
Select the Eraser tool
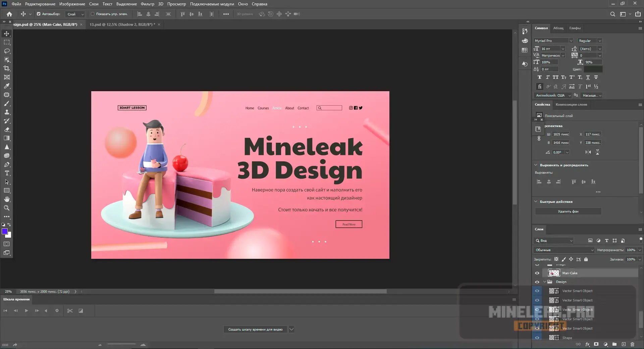[x=7, y=129]
